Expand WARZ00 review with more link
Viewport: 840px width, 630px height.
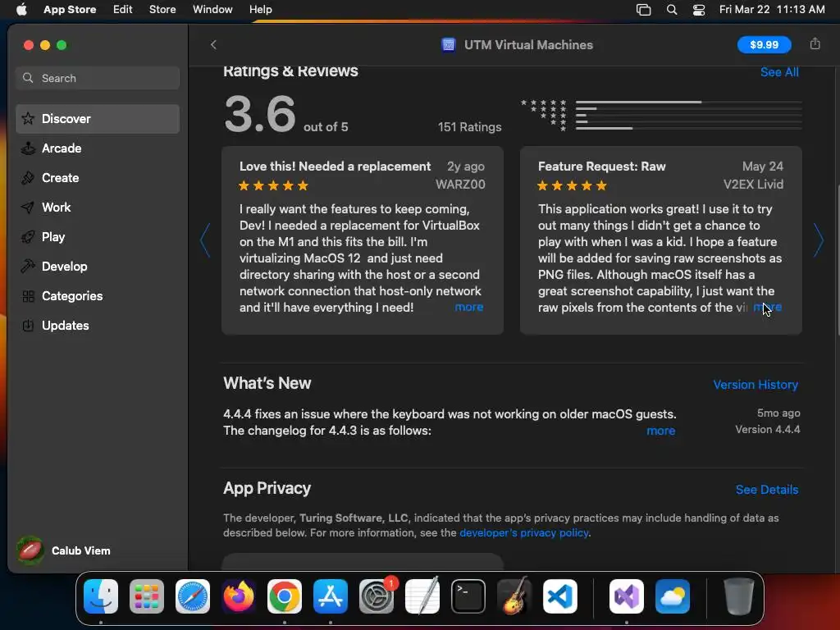click(x=468, y=307)
